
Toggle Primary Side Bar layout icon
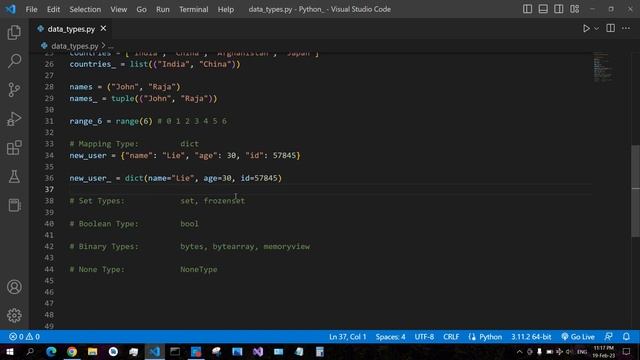coord(527,9)
